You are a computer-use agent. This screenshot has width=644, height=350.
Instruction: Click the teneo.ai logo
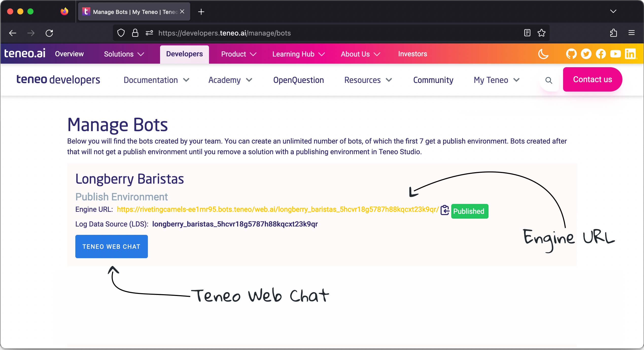pos(25,54)
